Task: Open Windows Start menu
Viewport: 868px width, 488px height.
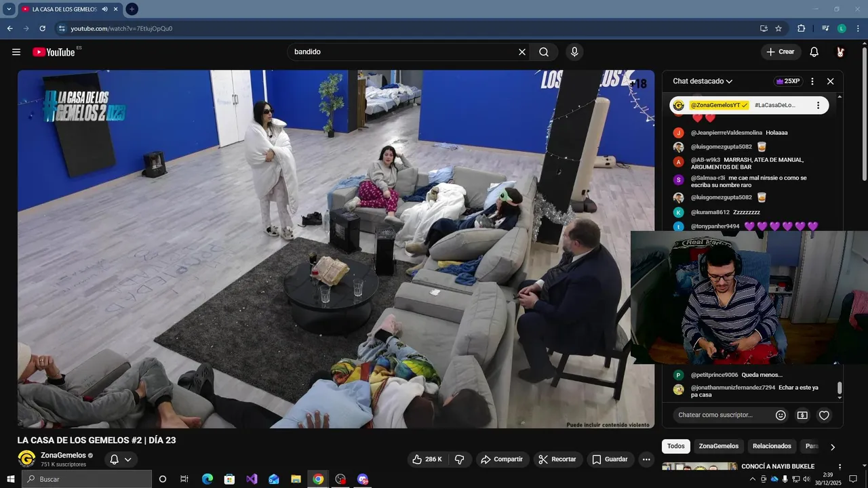Action: pos(11,479)
